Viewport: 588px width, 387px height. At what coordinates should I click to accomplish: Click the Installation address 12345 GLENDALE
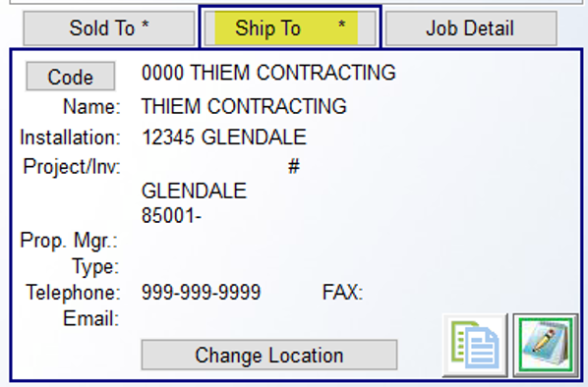[224, 137]
